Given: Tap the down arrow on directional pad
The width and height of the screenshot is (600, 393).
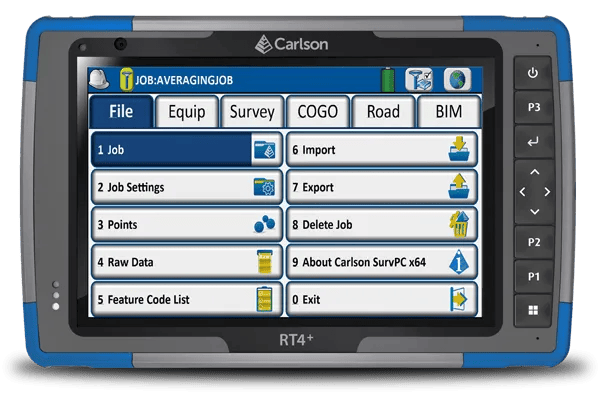Looking at the screenshot, I should point(535,212).
